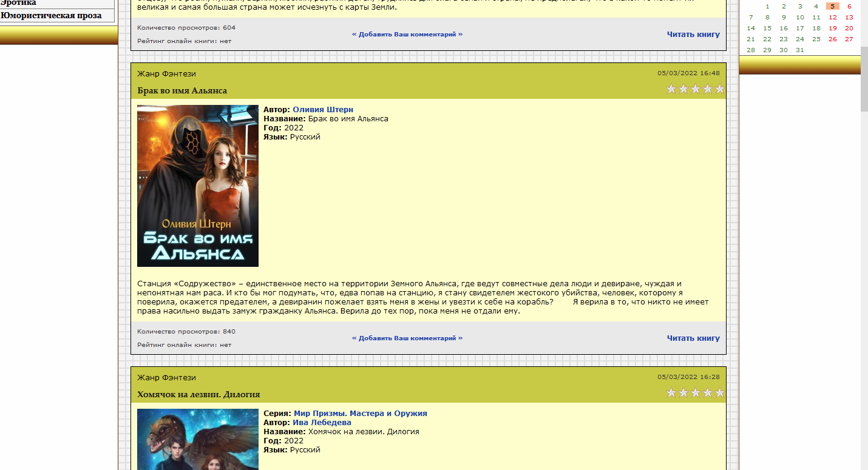Rate Хомячок на лезвии two stars
This screenshot has height=470, width=868.
683,393
